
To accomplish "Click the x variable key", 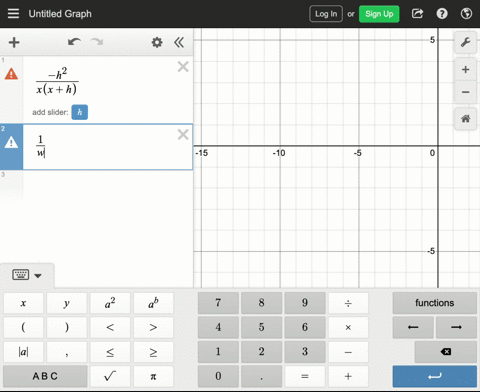I will coord(23,303).
